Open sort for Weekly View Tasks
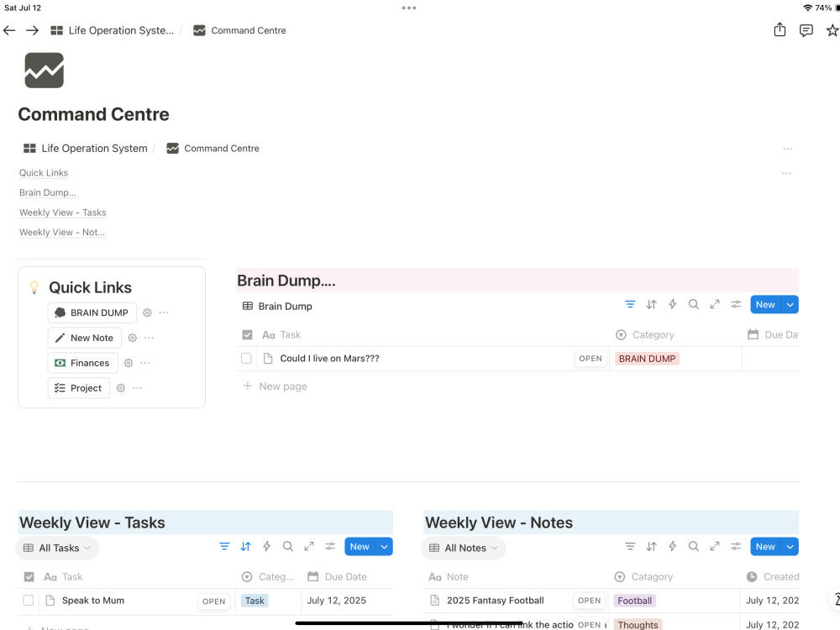The image size is (840, 630). 245,547
